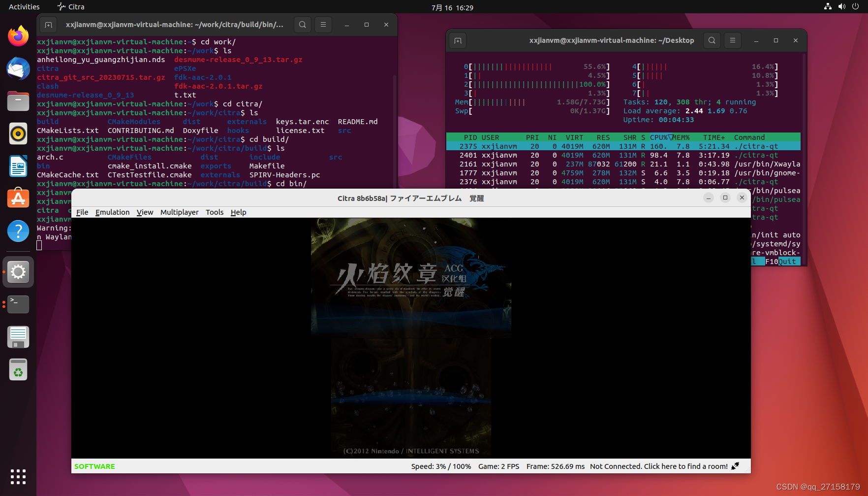Select htop process row PID 2161 Xwayland
Viewport: 868px width, 496px height.
[x=623, y=164]
